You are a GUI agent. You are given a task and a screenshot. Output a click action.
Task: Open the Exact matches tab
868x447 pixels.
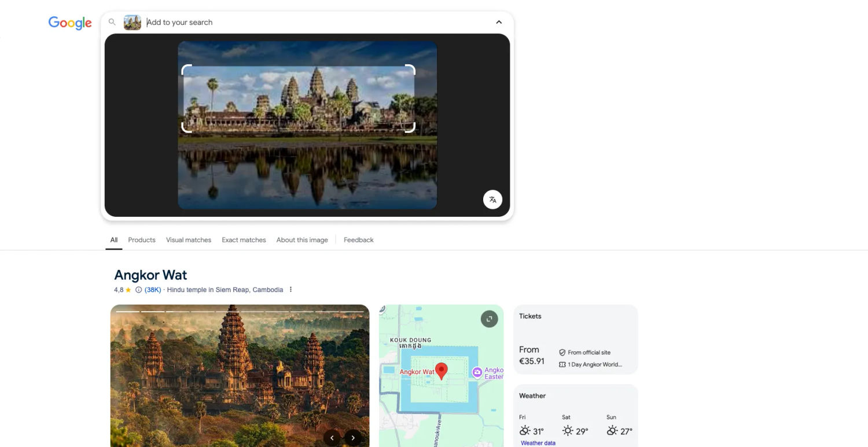click(x=244, y=240)
